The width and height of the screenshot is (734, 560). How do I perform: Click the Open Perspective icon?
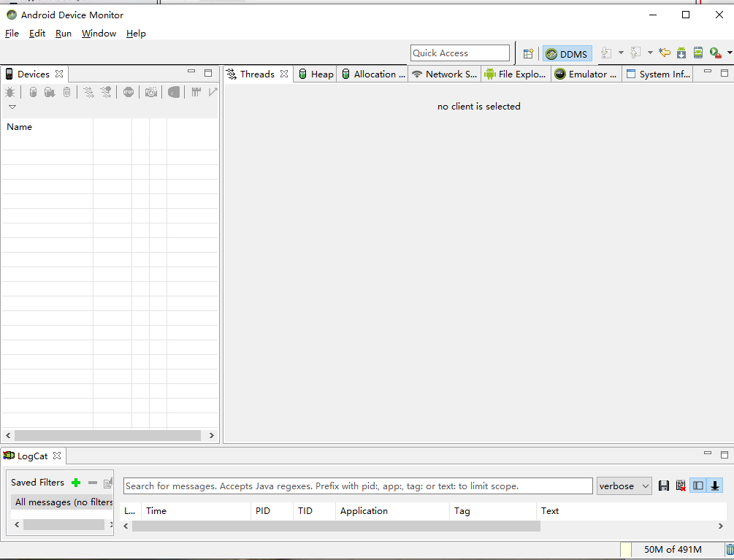pyautogui.click(x=528, y=53)
